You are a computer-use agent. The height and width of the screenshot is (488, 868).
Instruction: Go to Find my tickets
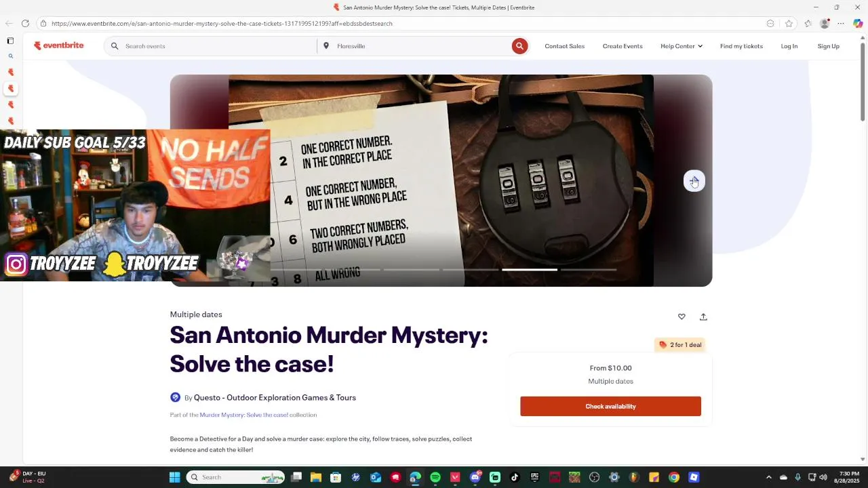pos(741,46)
